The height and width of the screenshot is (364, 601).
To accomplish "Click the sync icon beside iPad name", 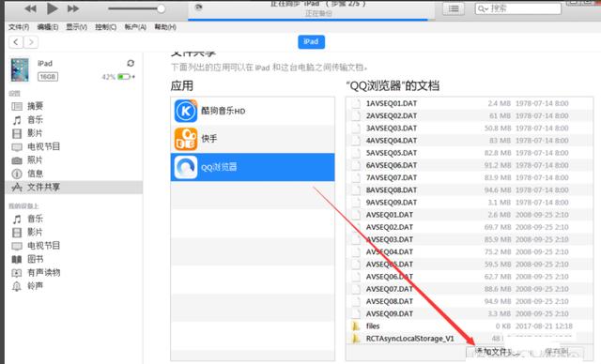I will coord(131,63).
